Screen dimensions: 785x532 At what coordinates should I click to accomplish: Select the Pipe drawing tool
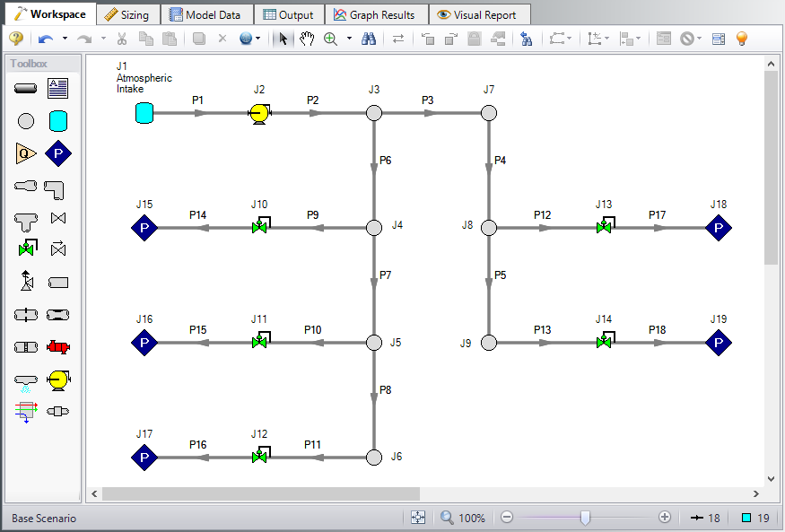pos(24,87)
